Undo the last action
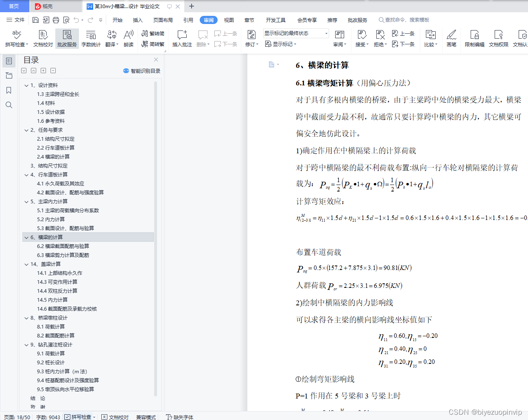Screen dimensions: 528x420 click(x=76, y=20)
